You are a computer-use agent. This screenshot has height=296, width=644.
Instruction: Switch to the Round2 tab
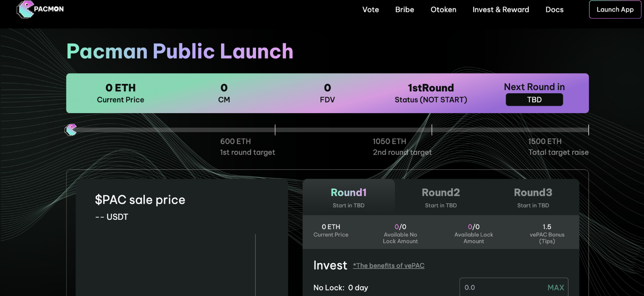click(x=441, y=197)
